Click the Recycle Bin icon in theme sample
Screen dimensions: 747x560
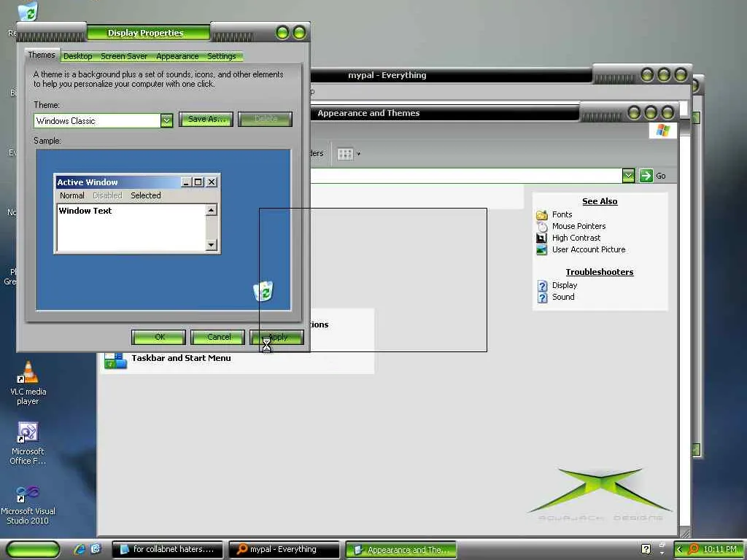[x=263, y=292]
